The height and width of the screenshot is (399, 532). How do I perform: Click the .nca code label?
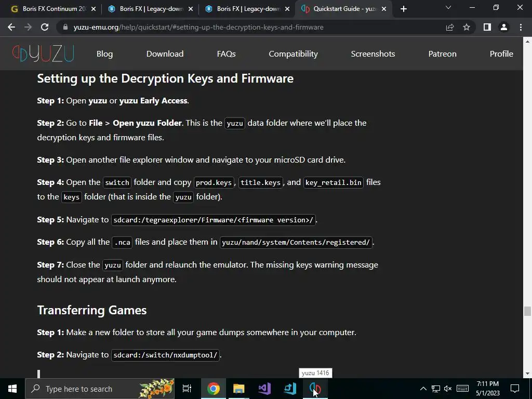[122, 242]
